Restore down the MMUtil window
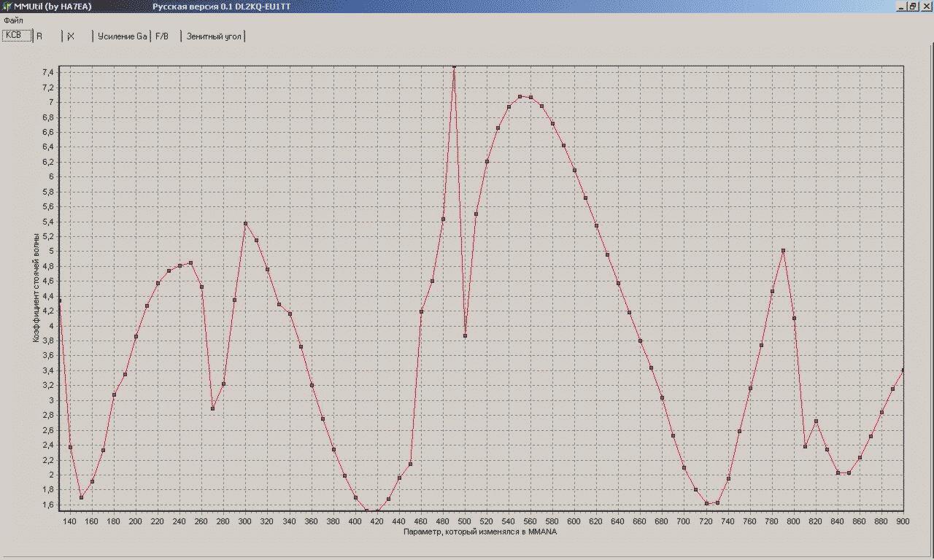Viewport: 934px width, 560px height. point(913,6)
